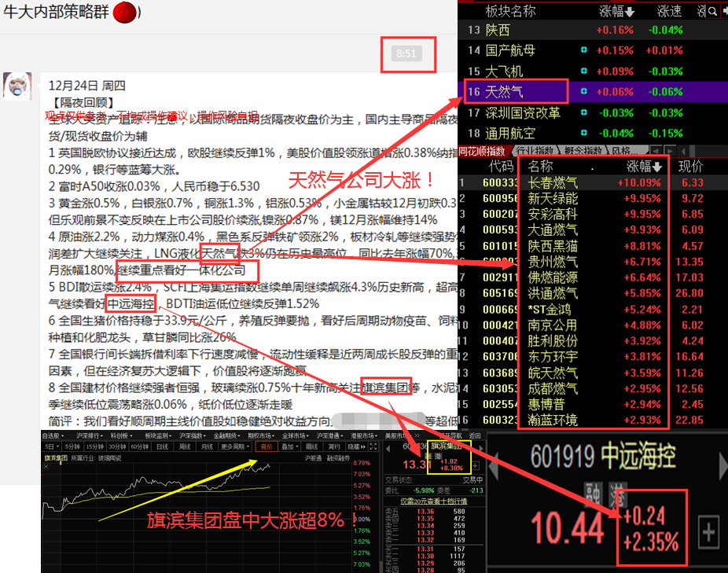
Task: Select the 5分钟 chart period
Action: (x=72, y=446)
